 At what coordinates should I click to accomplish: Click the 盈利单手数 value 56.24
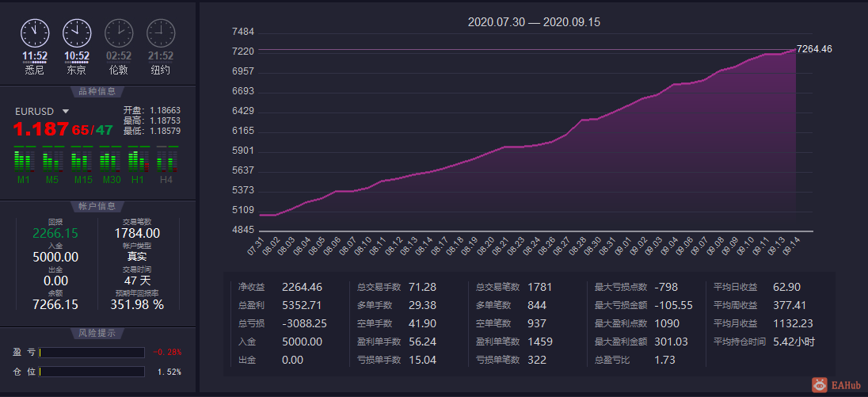click(422, 342)
